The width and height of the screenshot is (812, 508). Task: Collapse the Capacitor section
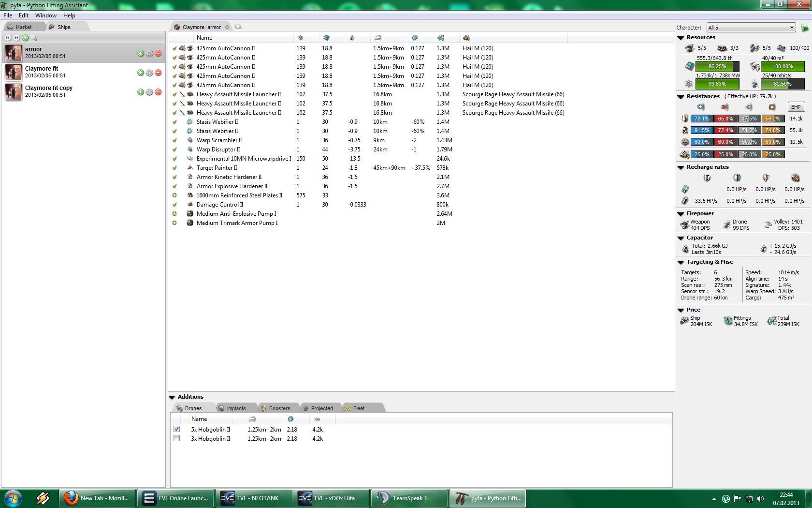pyautogui.click(x=681, y=238)
